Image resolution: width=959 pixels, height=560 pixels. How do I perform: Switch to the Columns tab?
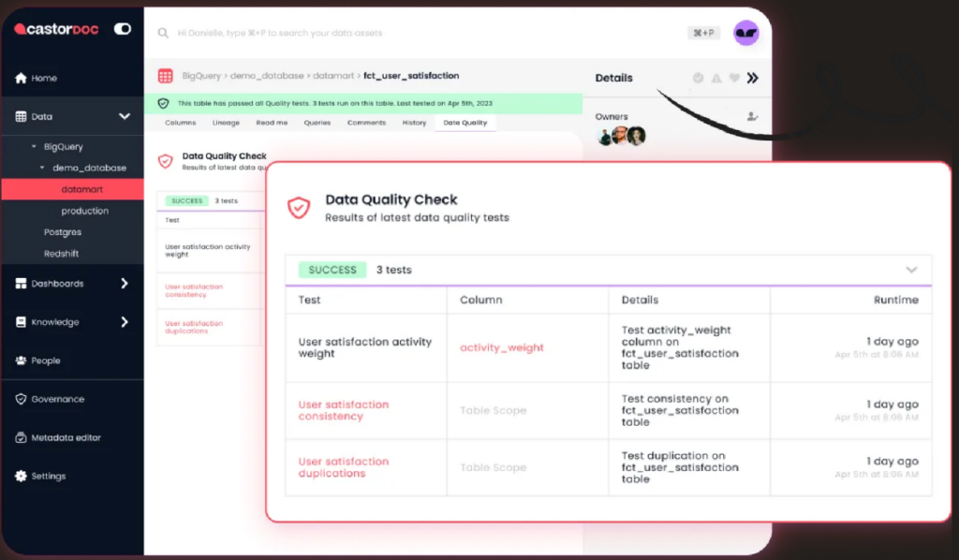pyautogui.click(x=181, y=123)
